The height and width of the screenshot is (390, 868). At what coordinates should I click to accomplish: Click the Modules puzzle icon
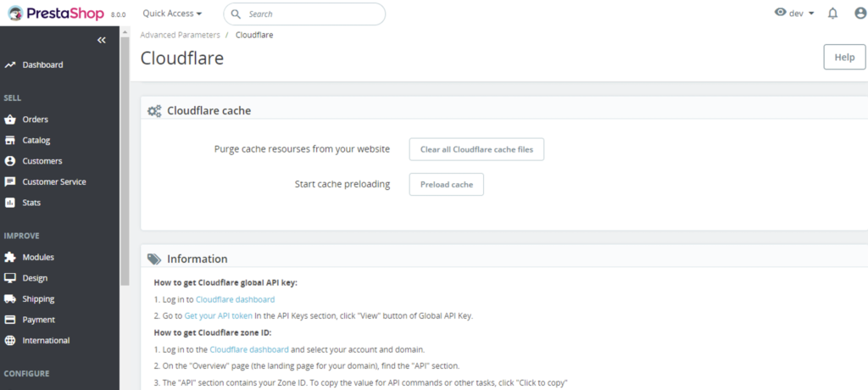[x=10, y=258]
